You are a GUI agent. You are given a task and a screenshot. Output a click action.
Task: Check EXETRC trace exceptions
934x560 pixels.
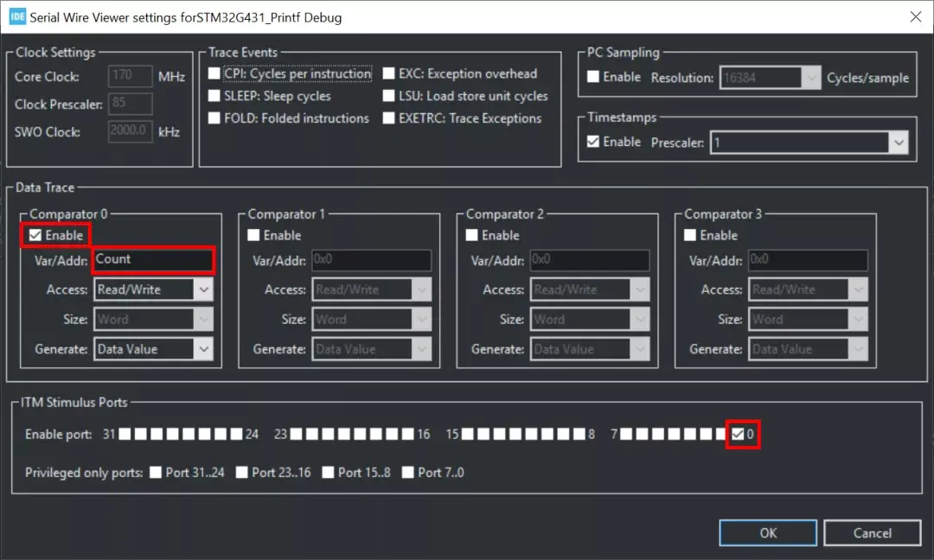(x=389, y=118)
